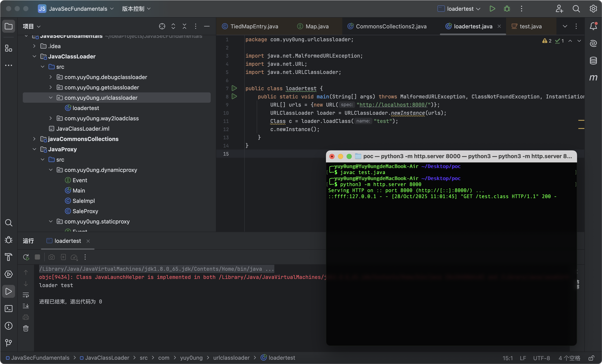This screenshot has width=602, height=364.
Task: Clear run console with trash icon
Action: (x=26, y=328)
